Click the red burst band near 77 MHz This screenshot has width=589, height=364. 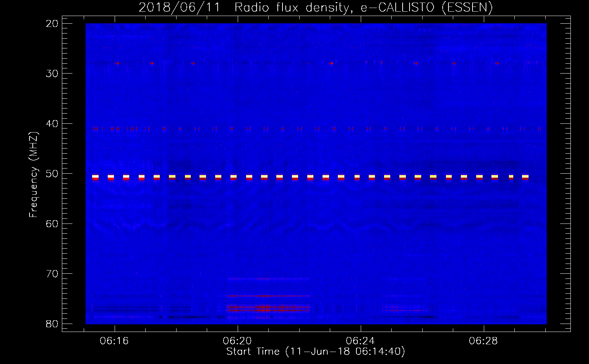(x=268, y=308)
